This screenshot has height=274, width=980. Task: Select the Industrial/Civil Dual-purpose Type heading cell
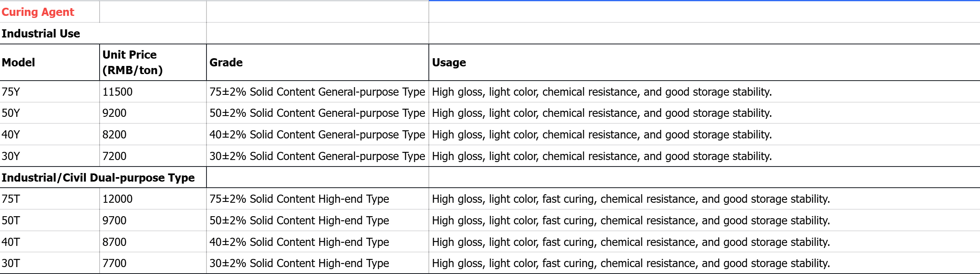(103, 178)
